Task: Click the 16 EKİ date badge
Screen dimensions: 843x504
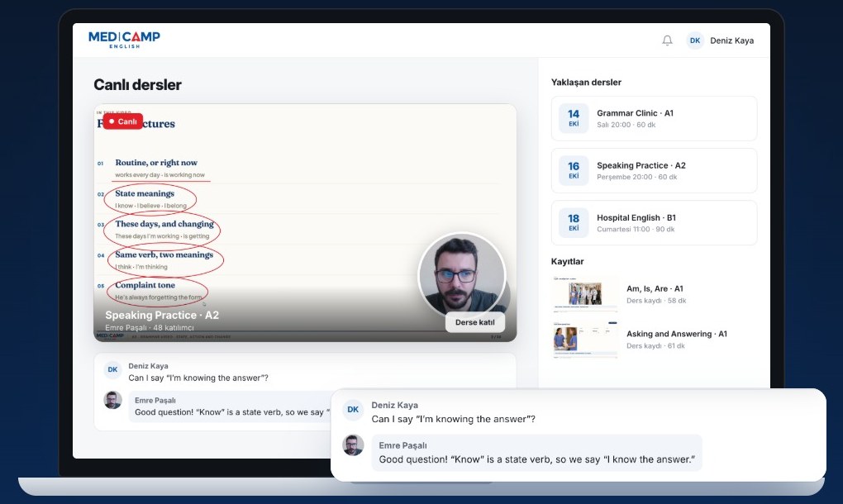Action: point(574,170)
